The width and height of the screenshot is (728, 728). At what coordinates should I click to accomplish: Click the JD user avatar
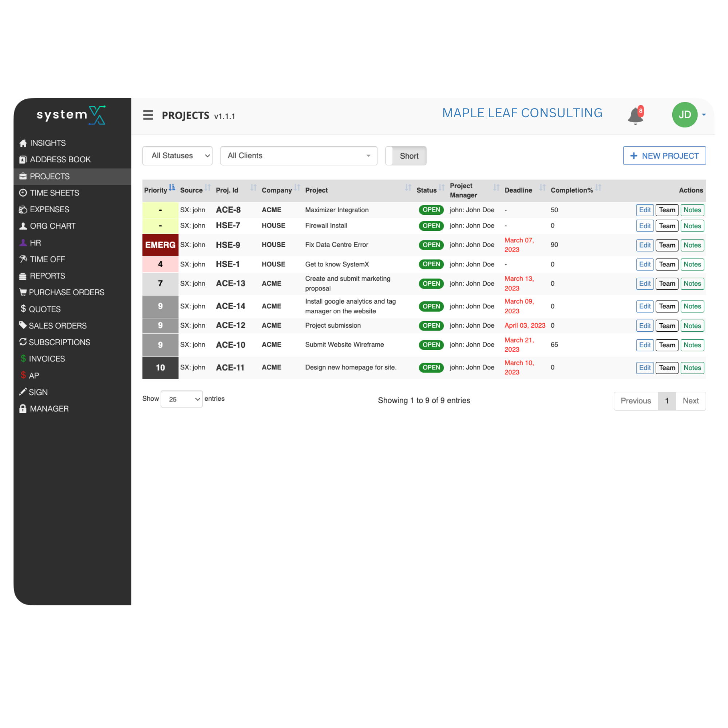pos(684,115)
